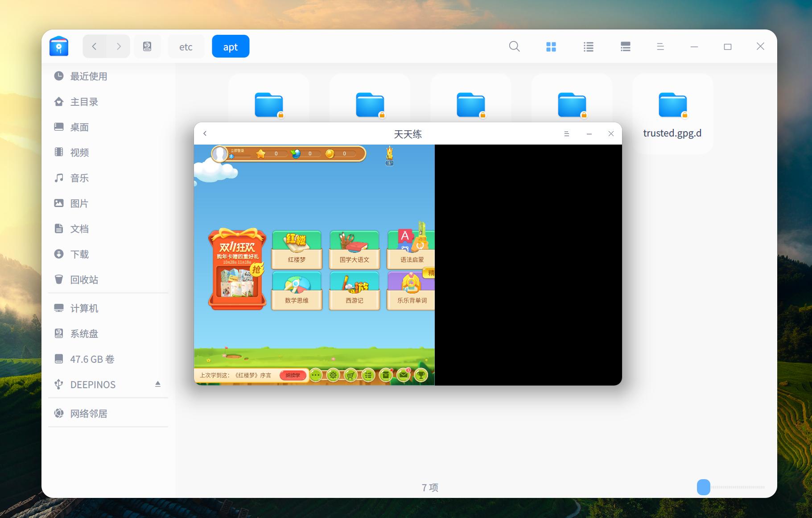This screenshot has width=812, height=518.
Task: Open the 数学思维 course card
Action: coord(297,290)
